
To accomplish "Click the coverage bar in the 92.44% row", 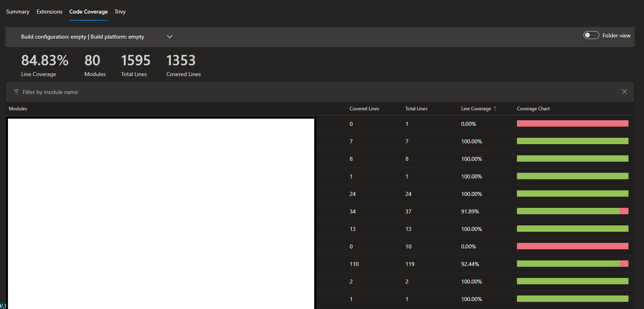I will tap(573, 264).
